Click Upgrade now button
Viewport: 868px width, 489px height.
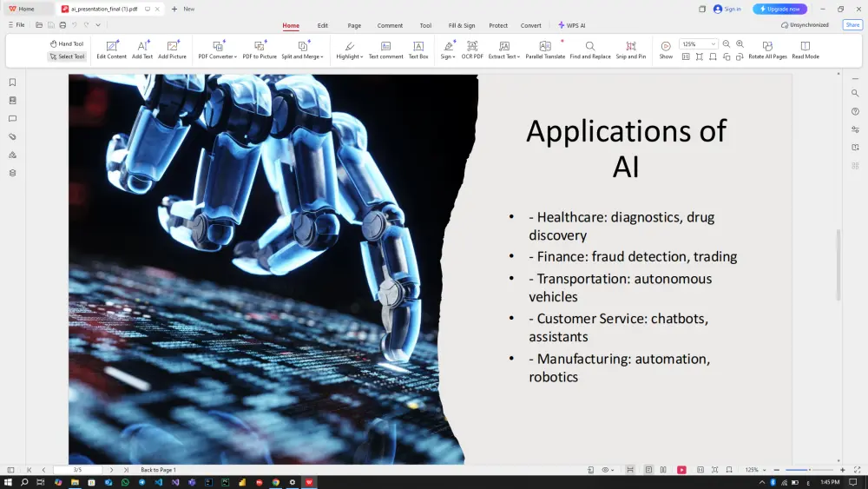point(779,9)
